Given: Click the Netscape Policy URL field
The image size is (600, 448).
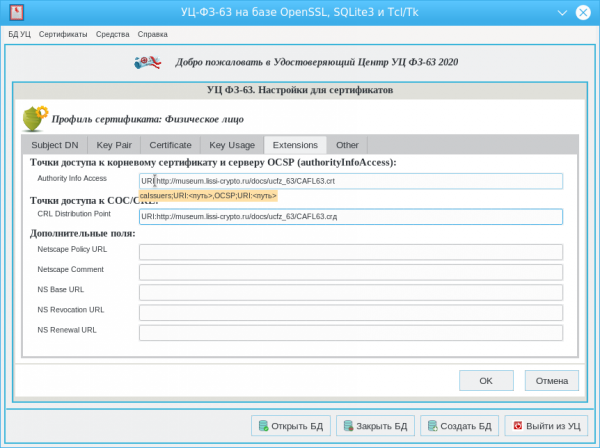Looking at the screenshot, I should point(350,252).
